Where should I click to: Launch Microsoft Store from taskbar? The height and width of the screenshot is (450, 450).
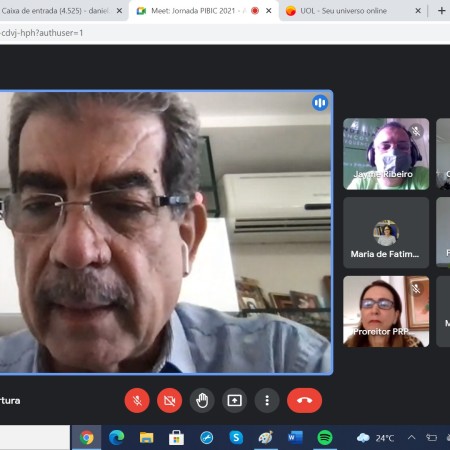click(x=176, y=437)
